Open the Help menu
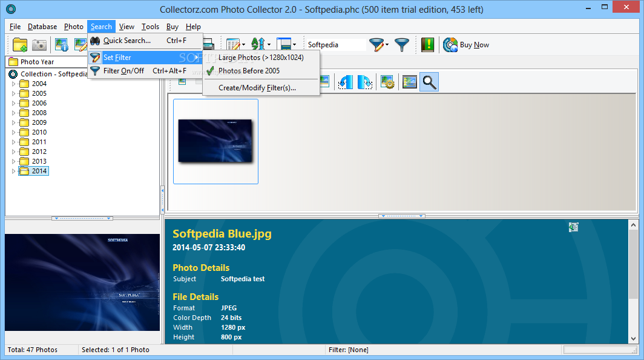 [193, 27]
